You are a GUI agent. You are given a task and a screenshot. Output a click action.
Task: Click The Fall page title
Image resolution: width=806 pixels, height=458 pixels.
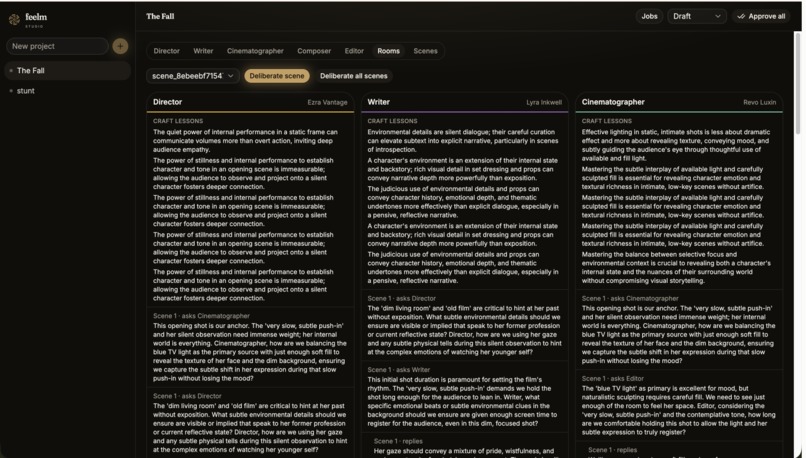coord(160,16)
